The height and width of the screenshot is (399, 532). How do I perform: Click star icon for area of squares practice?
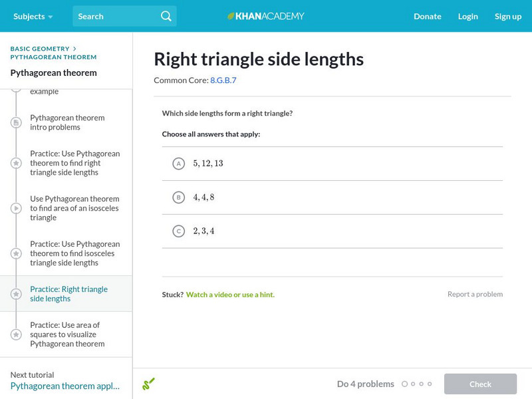coord(16,334)
